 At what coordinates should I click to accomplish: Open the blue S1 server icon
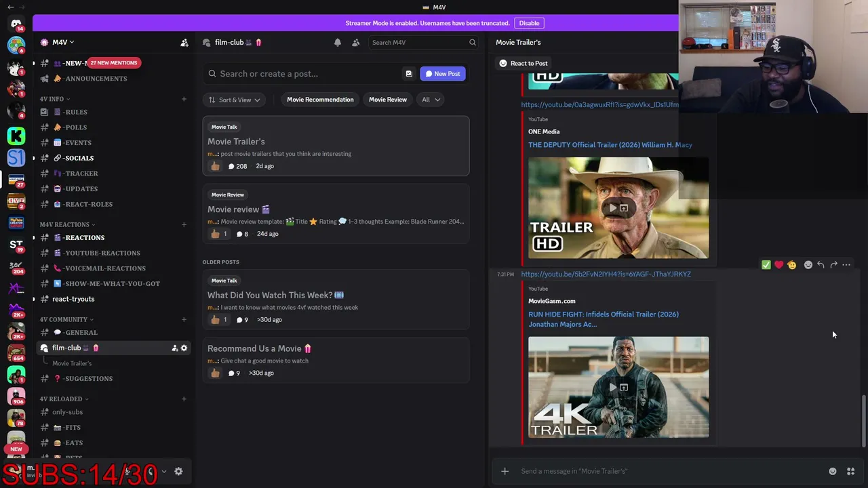16,158
